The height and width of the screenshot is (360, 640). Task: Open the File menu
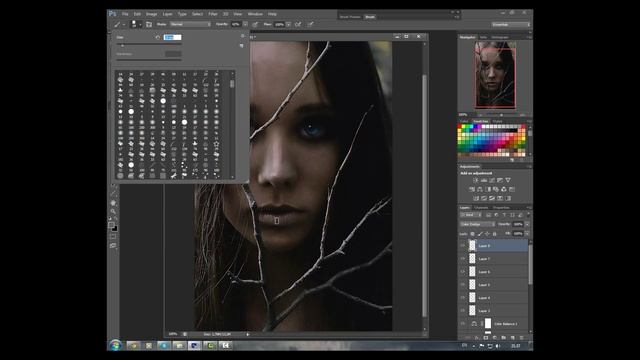[125, 14]
